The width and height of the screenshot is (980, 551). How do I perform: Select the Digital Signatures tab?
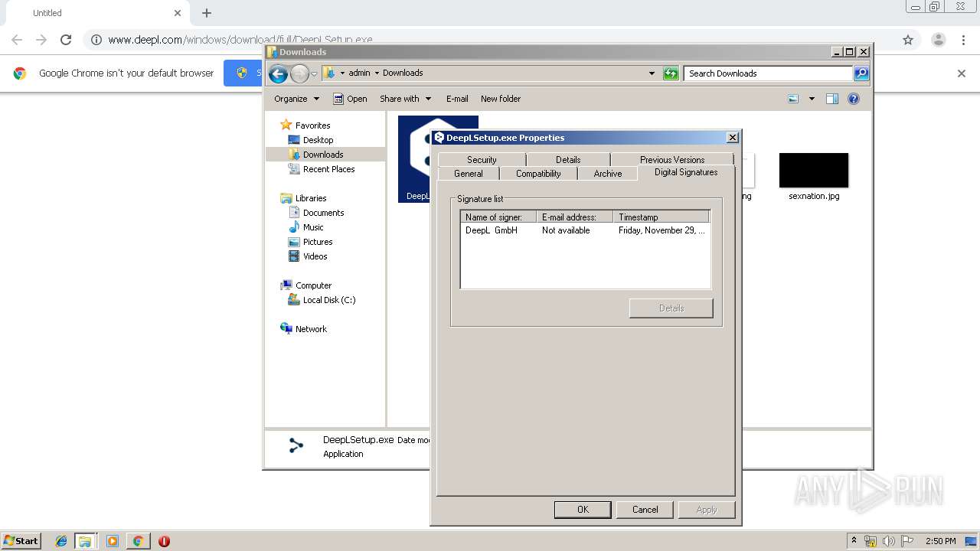pos(686,172)
